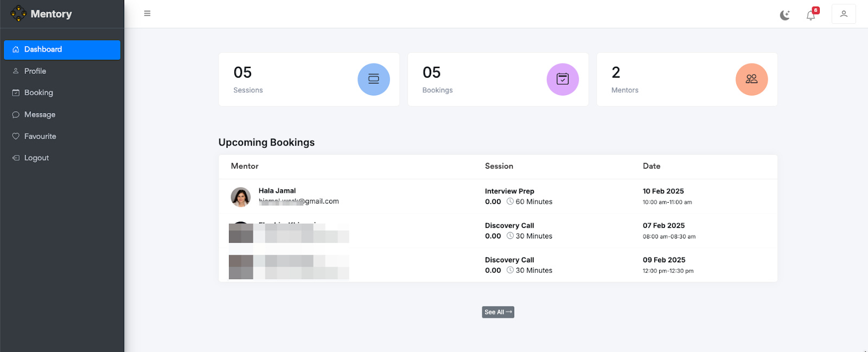868x352 pixels.
Task: Click the Sessions count 05
Action: click(x=242, y=73)
